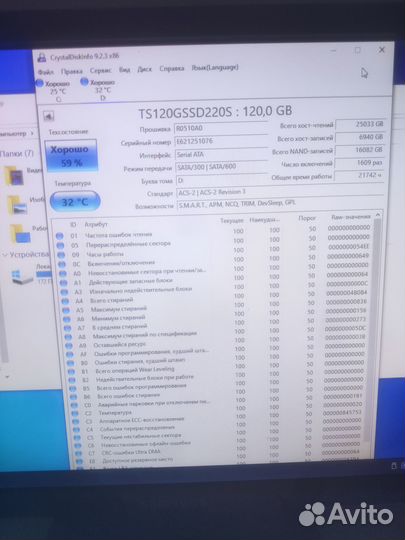Click the CrystalDiskInfo title bar icon
This screenshot has height=540, width=405.
[42, 58]
